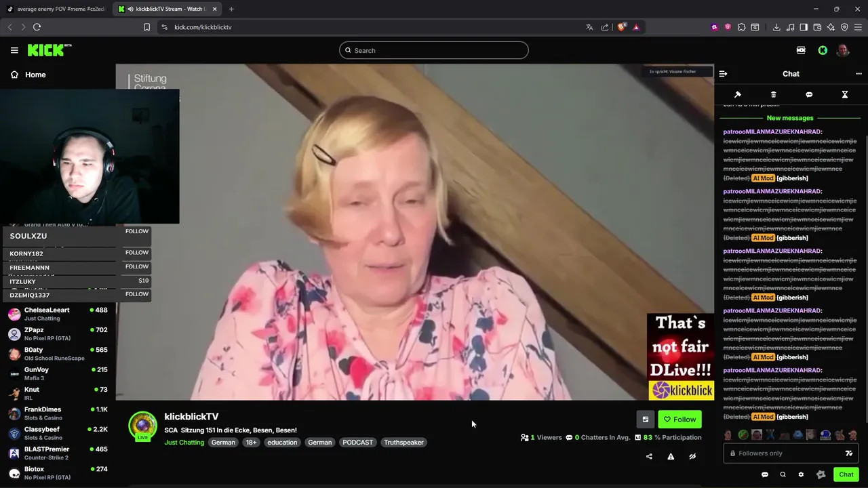Click the gray news-card button beside Follow
The image size is (868, 488).
646,420
